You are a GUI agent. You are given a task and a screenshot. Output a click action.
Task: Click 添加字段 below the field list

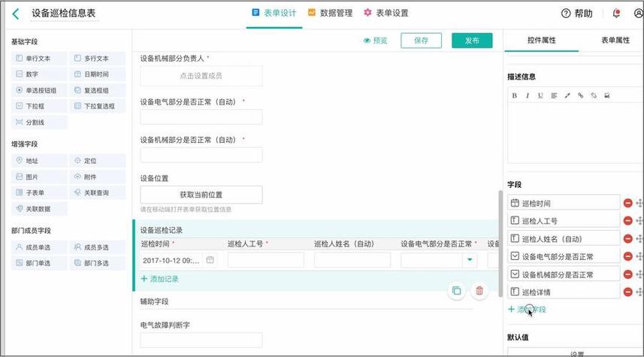[527, 310]
